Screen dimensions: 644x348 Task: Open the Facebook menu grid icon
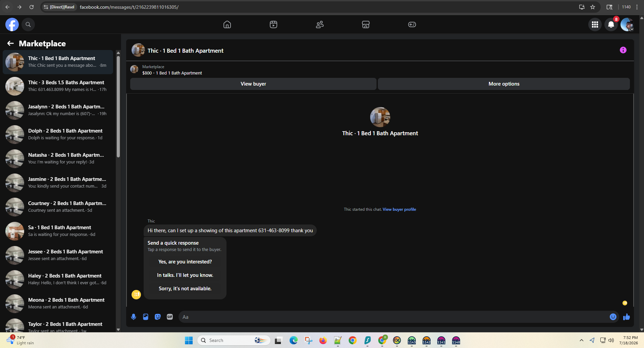pos(595,24)
